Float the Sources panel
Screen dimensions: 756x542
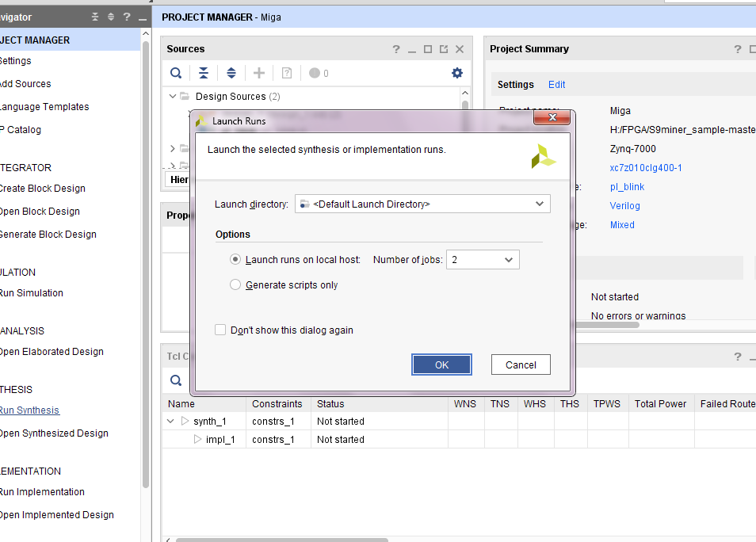pyautogui.click(x=444, y=49)
